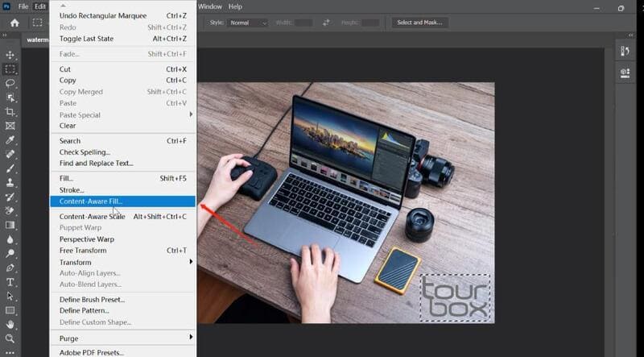Select the Hand tool
Screen dimensions: 644x357
(x=10, y=325)
